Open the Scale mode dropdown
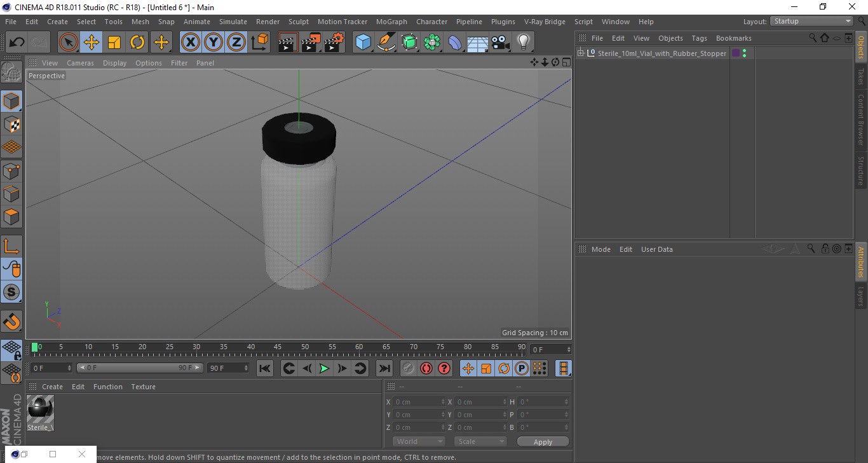Screen dimensions: 868x463 480,441
